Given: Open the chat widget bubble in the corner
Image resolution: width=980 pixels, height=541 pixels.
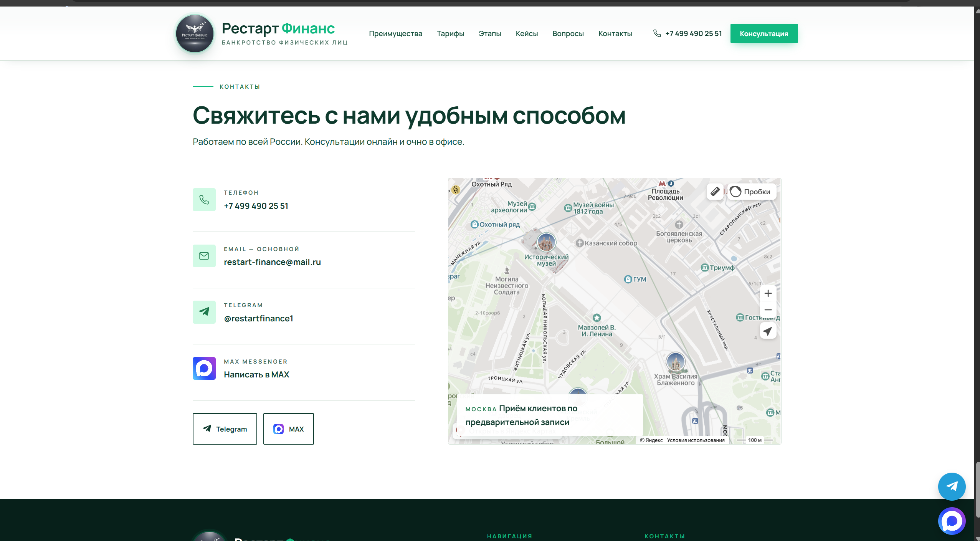Looking at the screenshot, I should coord(951,521).
